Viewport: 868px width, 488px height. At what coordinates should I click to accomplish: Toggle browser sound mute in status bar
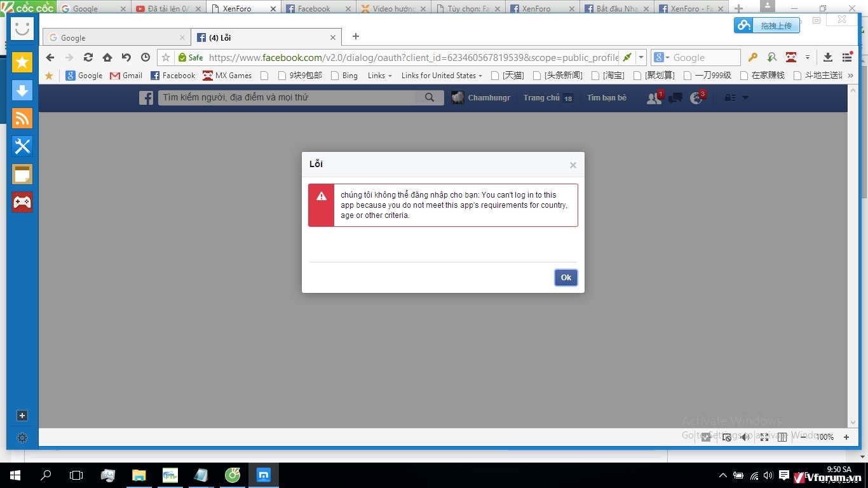(x=745, y=437)
